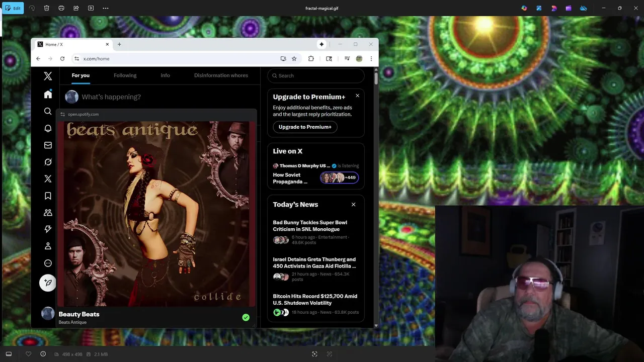Open Grok in the X sidebar

point(48,162)
